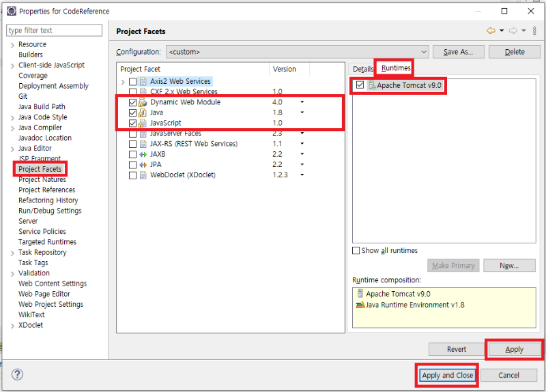Toggle Apache Tomcat v9.0 runtime checkbox
The image size is (546, 392).
[x=360, y=85]
